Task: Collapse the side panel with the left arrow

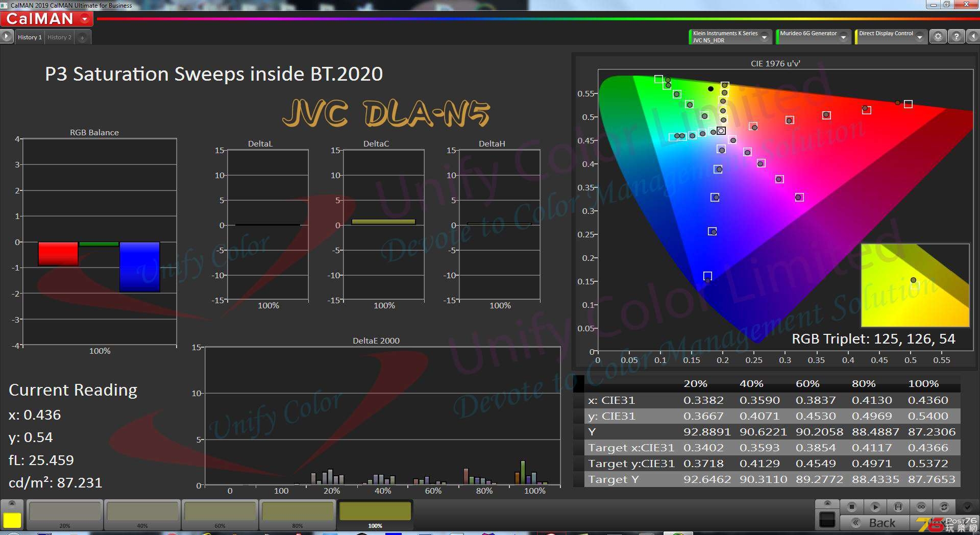Action: tap(973, 37)
